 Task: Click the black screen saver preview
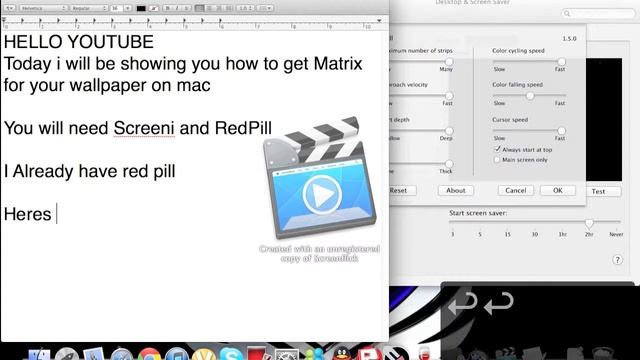pyautogui.click(x=604, y=119)
